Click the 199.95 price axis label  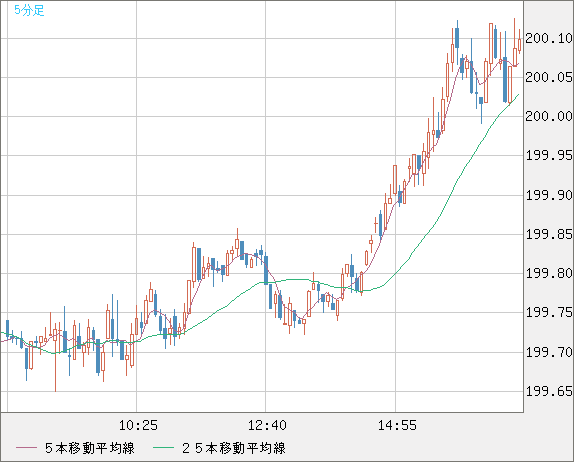549,156
